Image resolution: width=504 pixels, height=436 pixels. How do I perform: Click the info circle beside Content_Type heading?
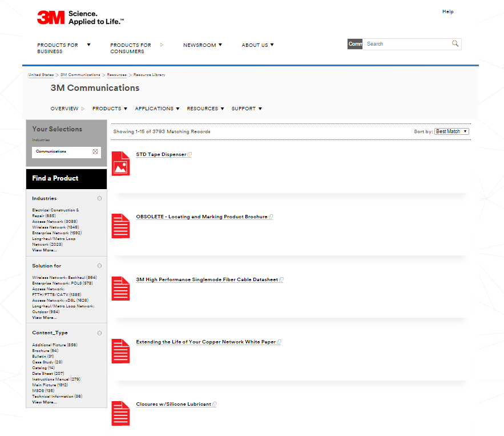click(99, 333)
